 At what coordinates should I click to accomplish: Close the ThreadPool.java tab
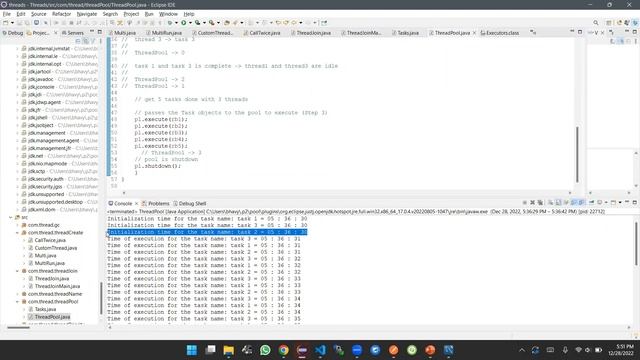coord(474,33)
